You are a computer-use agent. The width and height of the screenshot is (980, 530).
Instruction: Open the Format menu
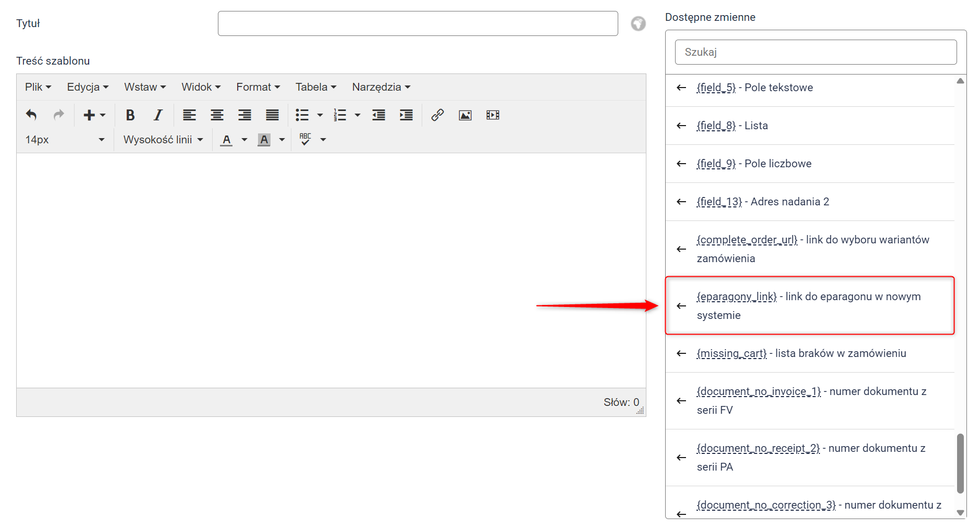coord(258,87)
